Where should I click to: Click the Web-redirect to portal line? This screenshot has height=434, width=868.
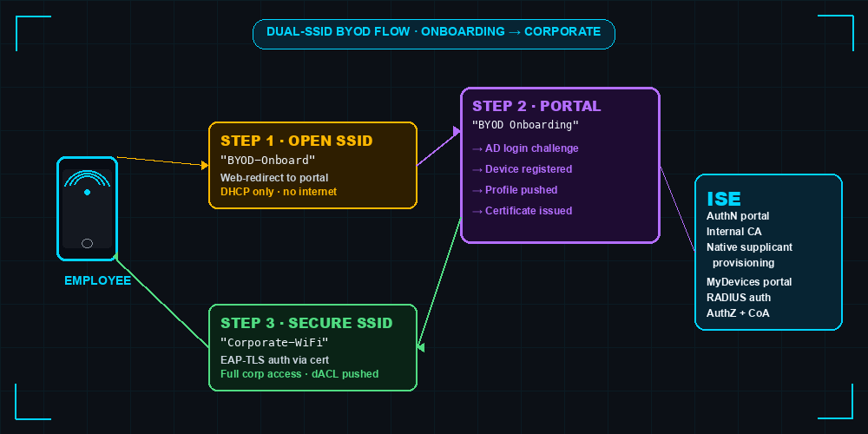click(274, 178)
